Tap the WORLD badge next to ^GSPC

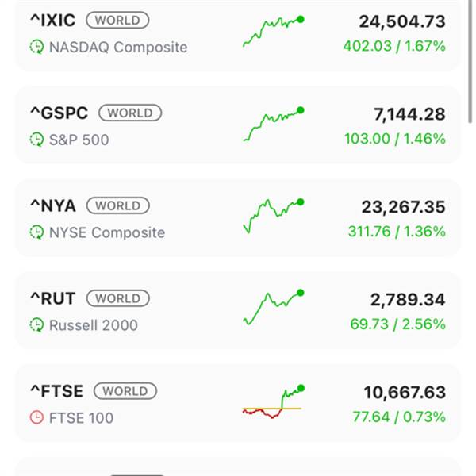point(130,113)
